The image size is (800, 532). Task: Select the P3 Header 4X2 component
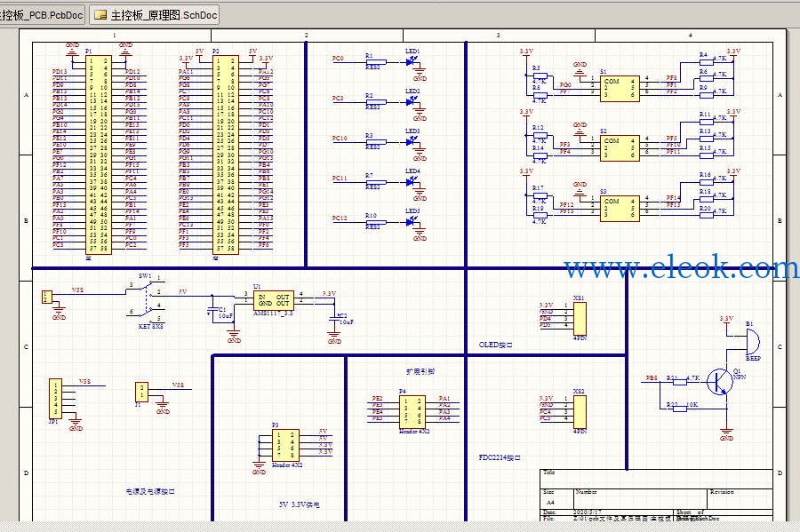[x=285, y=446]
